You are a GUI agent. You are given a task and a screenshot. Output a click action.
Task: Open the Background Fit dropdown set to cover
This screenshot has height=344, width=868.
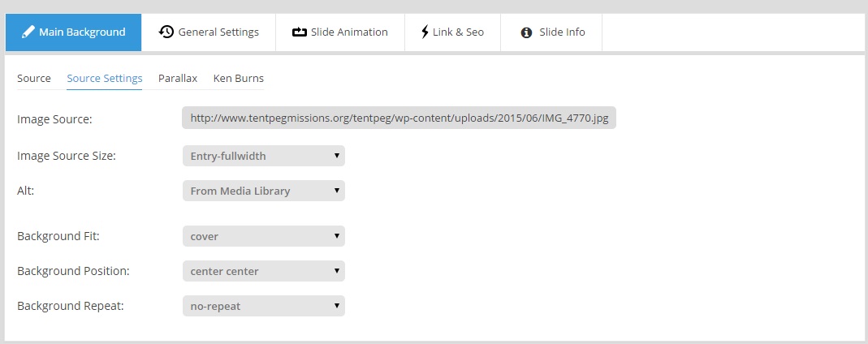[264, 236]
